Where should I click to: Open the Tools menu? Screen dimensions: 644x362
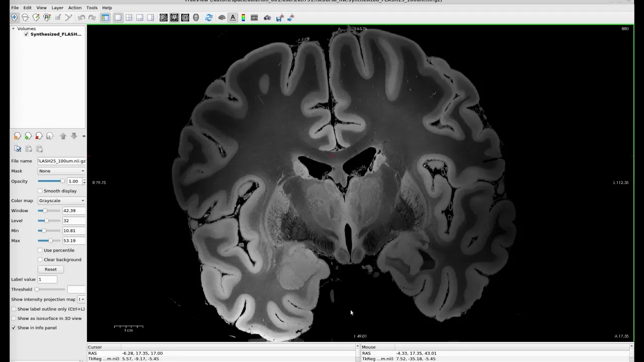92,8
